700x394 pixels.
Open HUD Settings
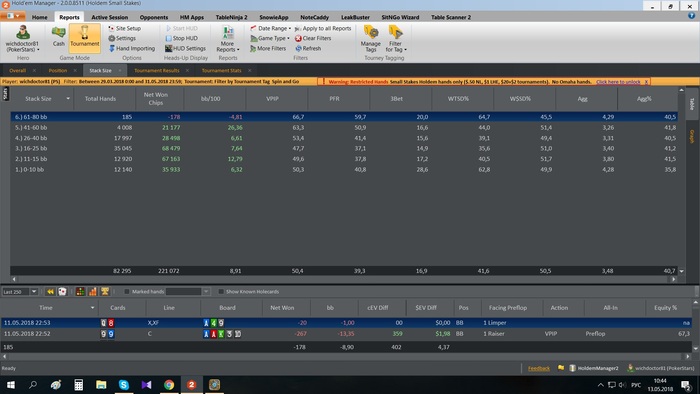[185, 48]
